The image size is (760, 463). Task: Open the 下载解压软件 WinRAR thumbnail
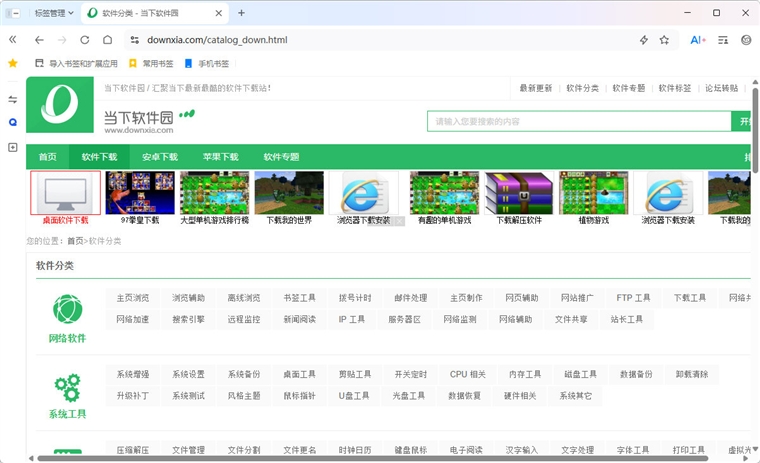coord(519,198)
